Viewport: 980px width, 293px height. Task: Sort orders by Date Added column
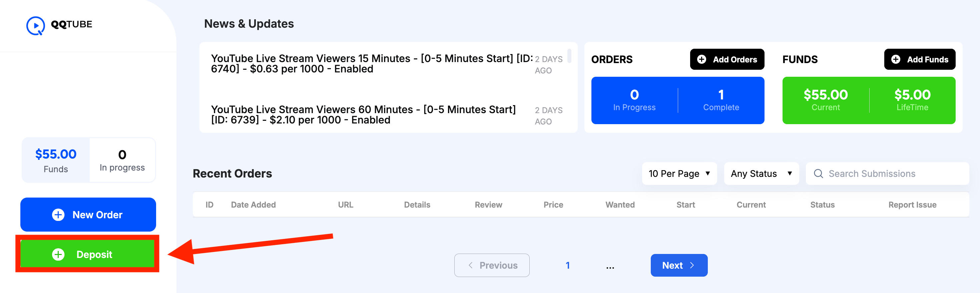253,205
